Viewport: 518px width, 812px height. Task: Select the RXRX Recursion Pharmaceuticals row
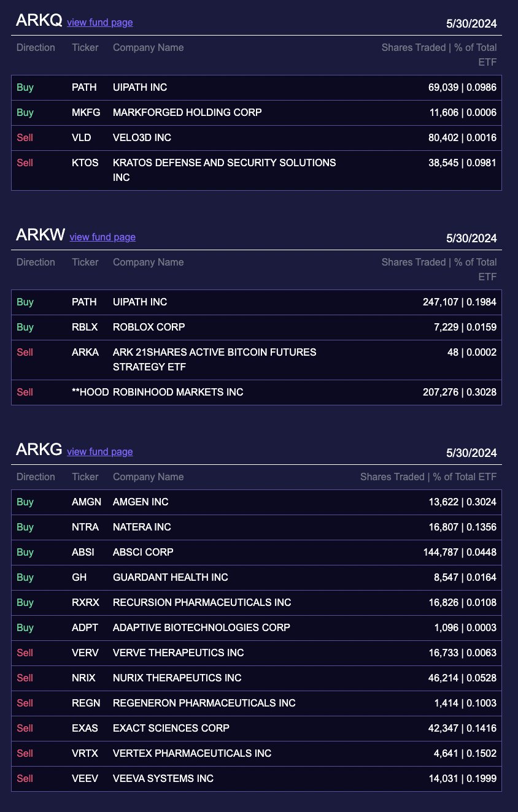click(257, 603)
